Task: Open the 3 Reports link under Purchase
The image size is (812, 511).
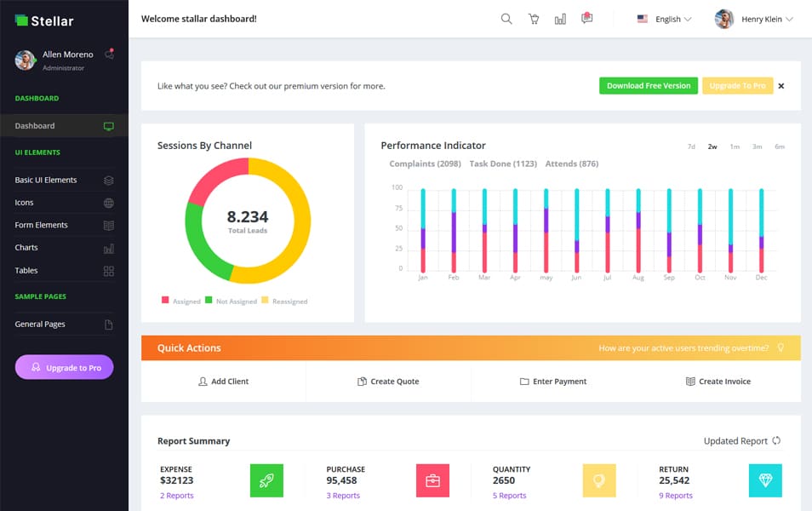Action: tap(341, 495)
